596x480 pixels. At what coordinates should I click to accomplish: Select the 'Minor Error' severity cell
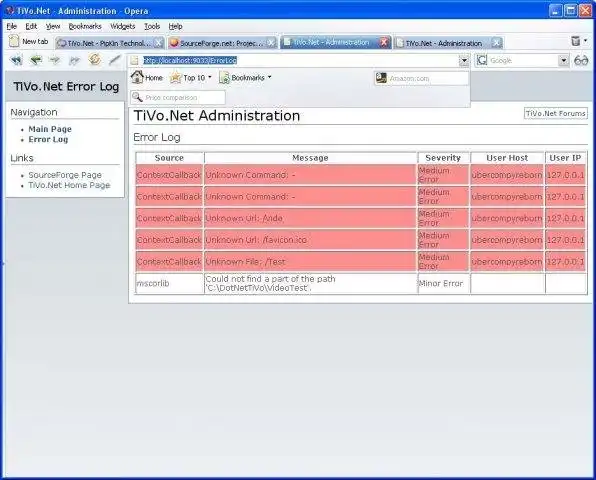click(x=443, y=284)
